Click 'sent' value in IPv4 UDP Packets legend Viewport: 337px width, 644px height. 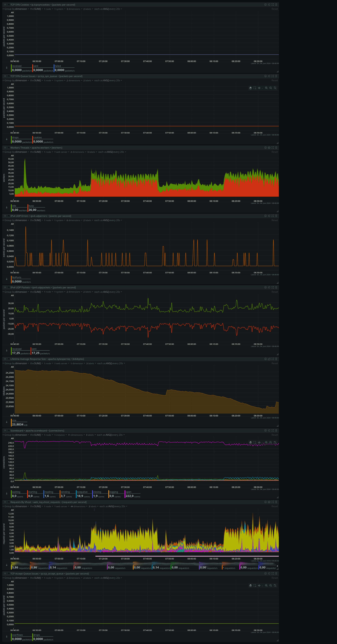click(x=35, y=353)
